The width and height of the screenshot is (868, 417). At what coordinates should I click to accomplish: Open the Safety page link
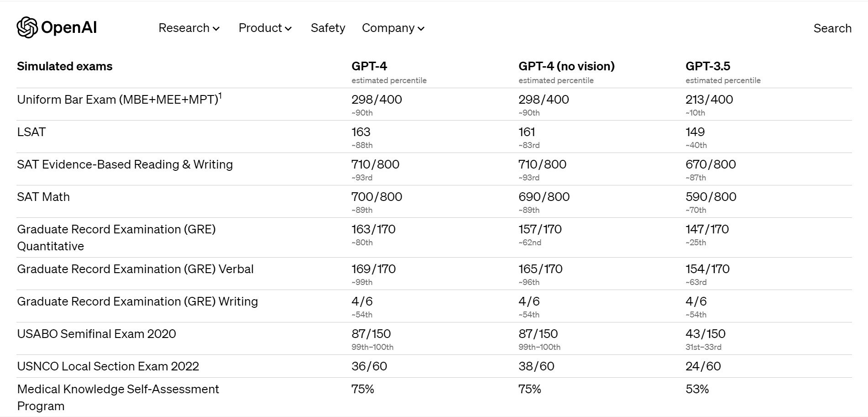[x=328, y=28]
